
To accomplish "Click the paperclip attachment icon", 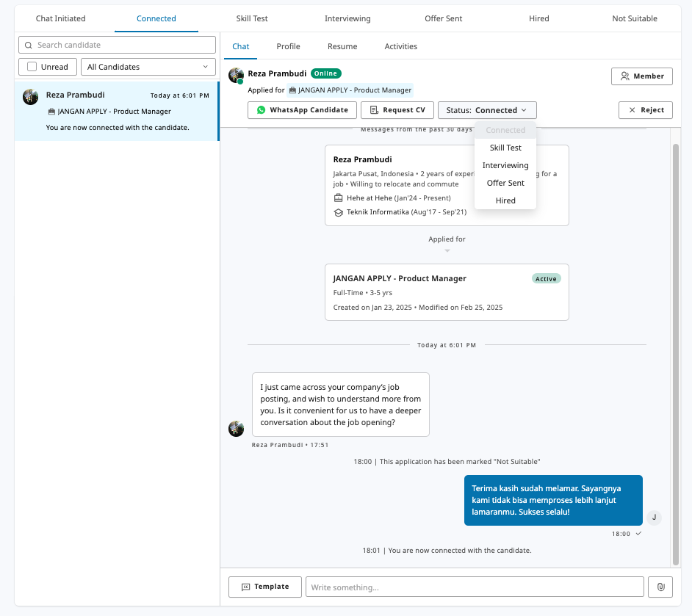I will tap(660, 587).
